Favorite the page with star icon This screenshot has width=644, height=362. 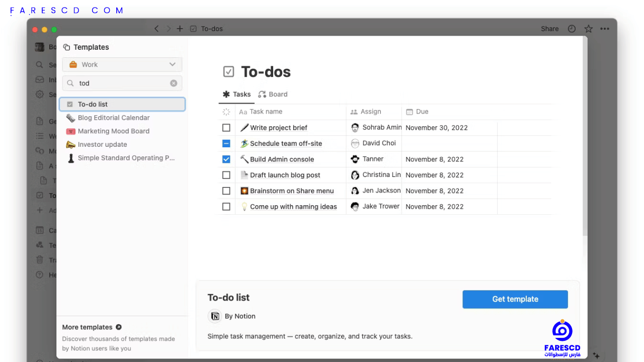(x=588, y=29)
